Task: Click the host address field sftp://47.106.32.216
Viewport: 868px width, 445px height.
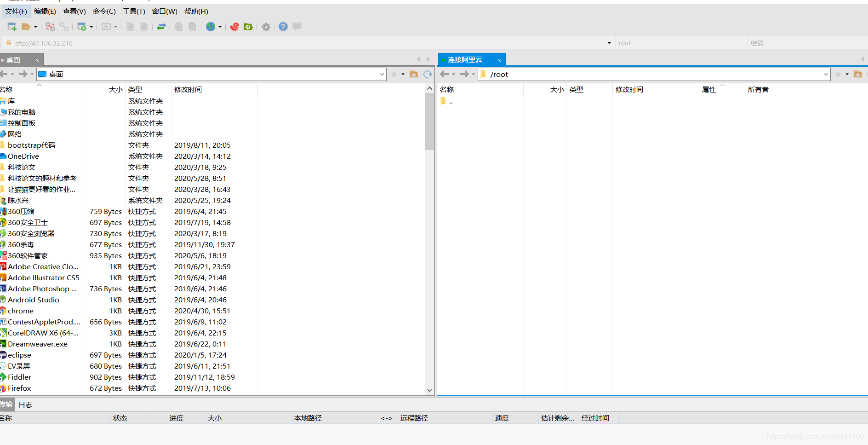Action: (x=304, y=43)
